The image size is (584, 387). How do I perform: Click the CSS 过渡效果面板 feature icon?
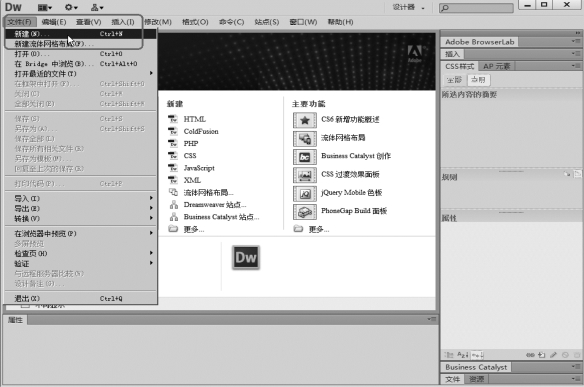click(305, 175)
